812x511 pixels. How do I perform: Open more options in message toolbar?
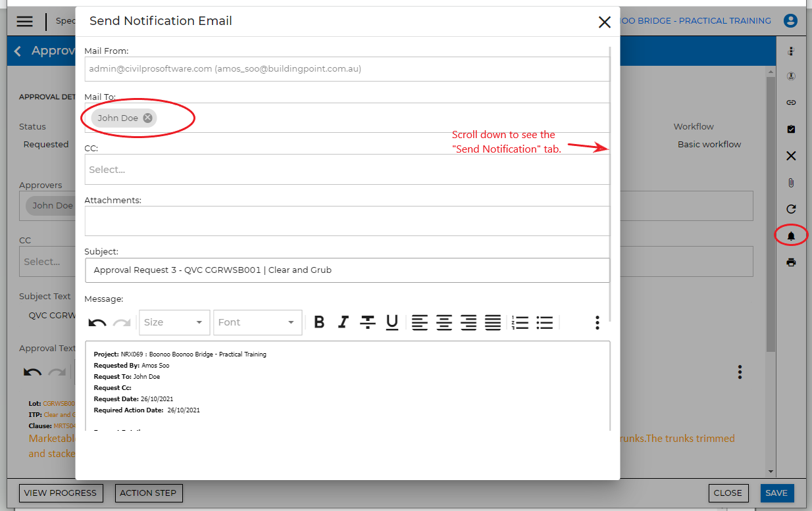597,322
